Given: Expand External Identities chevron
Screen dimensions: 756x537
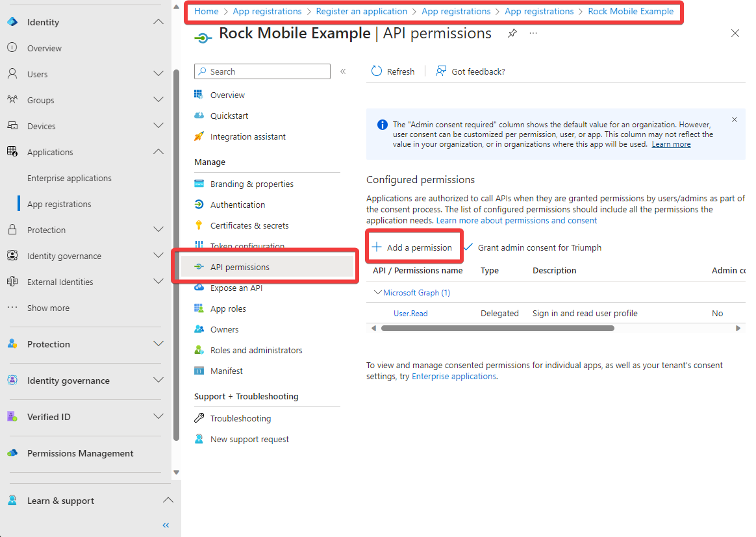Looking at the screenshot, I should tap(158, 281).
